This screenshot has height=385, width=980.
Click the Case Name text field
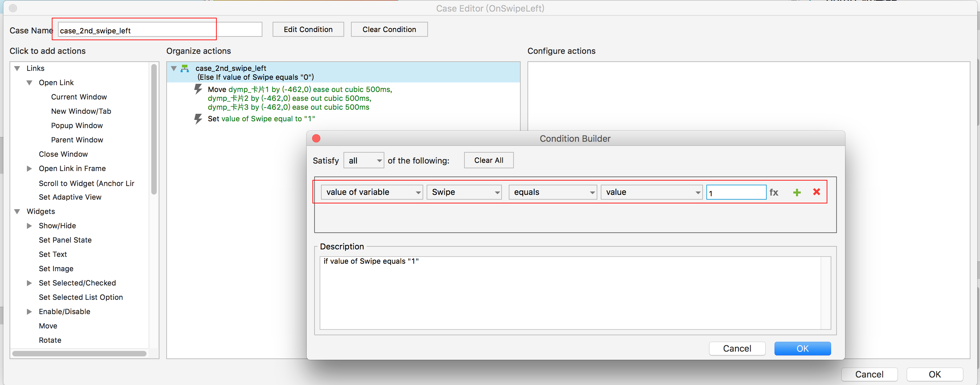click(x=160, y=30)
